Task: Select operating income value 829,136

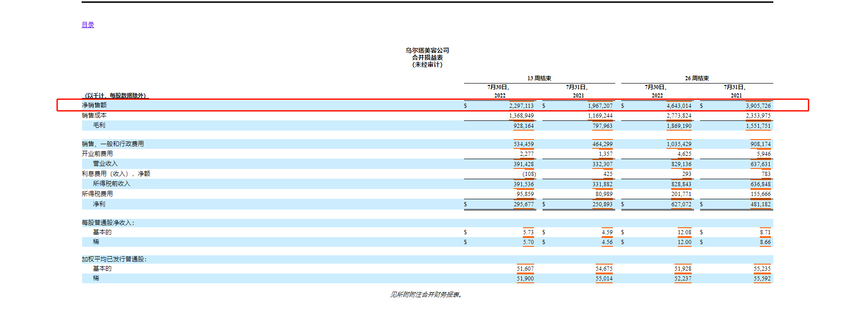Action: [x=681, y=164]
